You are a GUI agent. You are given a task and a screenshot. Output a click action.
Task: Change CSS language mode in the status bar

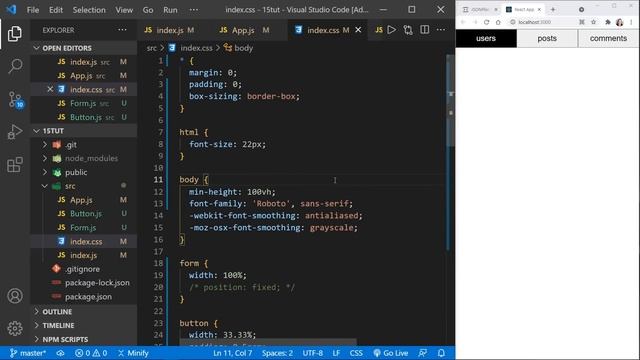pyautogui.click(x=356, y=353)
